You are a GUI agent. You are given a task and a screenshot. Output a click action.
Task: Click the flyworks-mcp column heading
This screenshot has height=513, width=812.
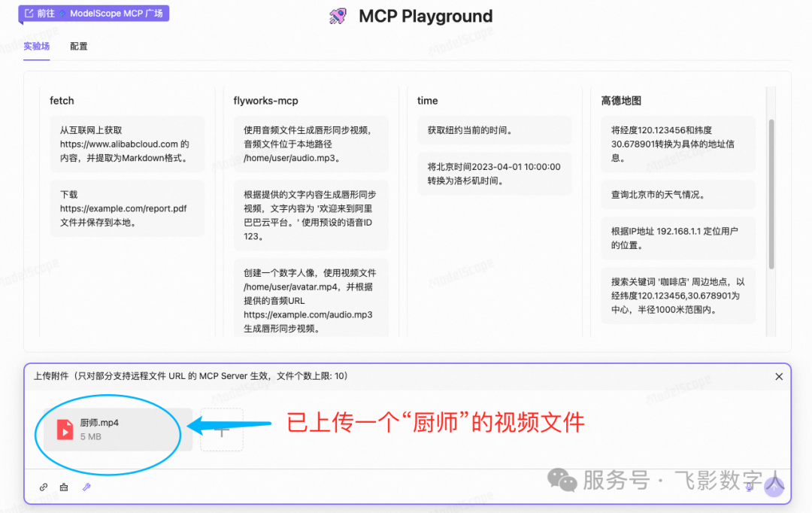(x=265, y=101)
